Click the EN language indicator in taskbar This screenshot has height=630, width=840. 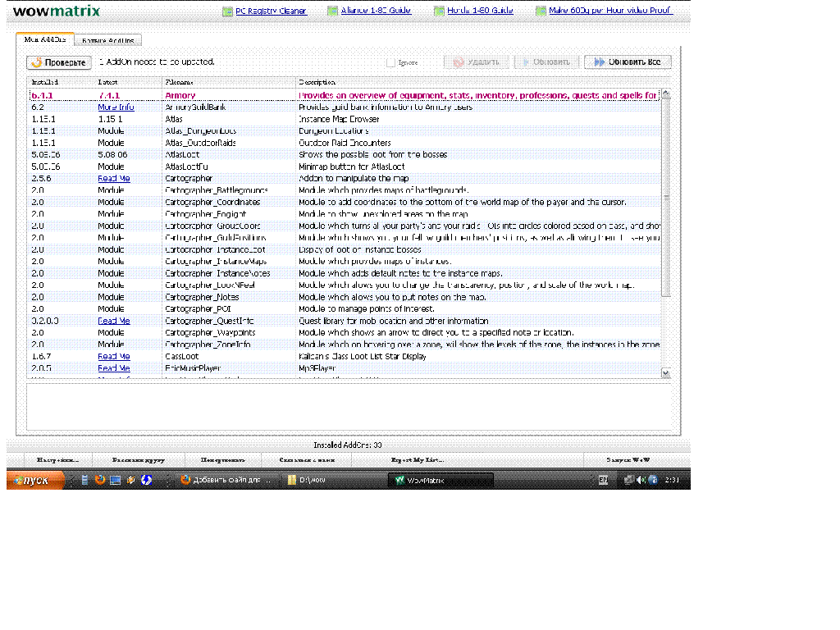coord(603,480)
